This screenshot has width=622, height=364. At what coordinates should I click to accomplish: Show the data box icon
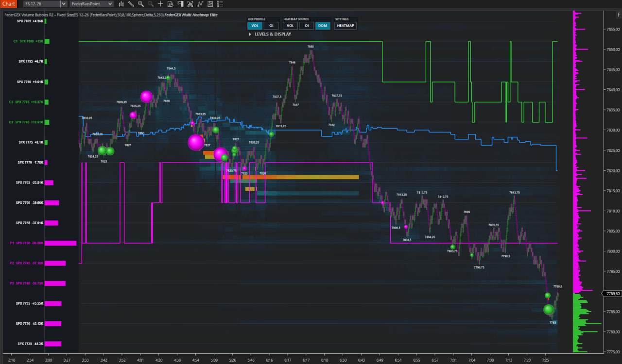coord(170,4)
